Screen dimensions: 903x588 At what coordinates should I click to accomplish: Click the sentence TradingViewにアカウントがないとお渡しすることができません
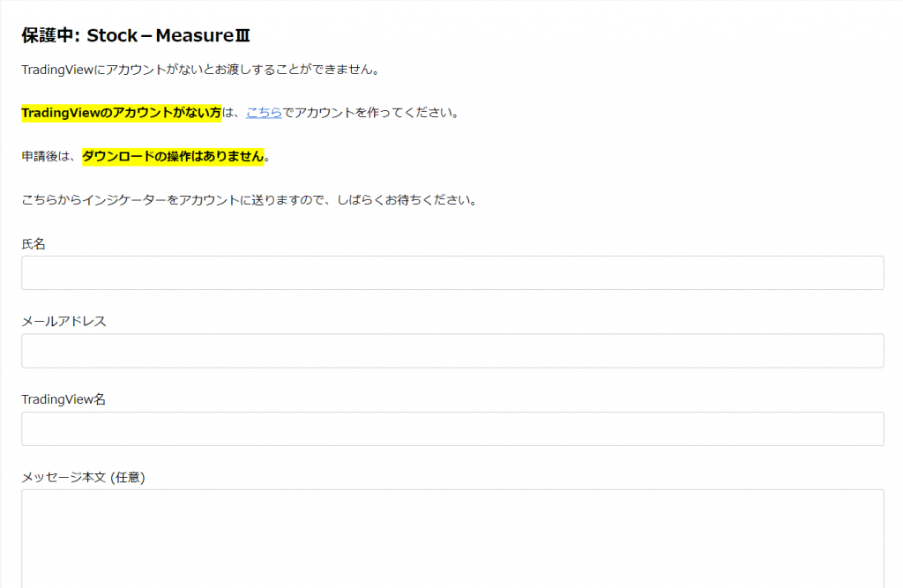click(x=201, y=70)
